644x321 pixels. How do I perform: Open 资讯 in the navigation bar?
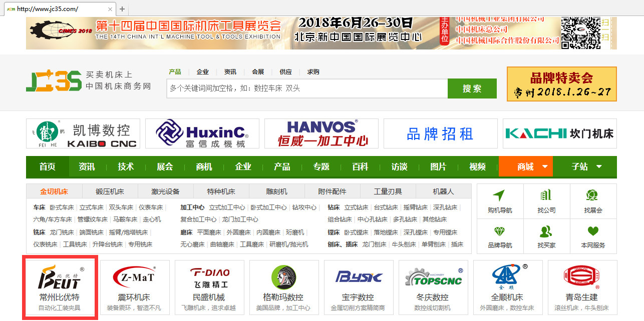[87, 166]
